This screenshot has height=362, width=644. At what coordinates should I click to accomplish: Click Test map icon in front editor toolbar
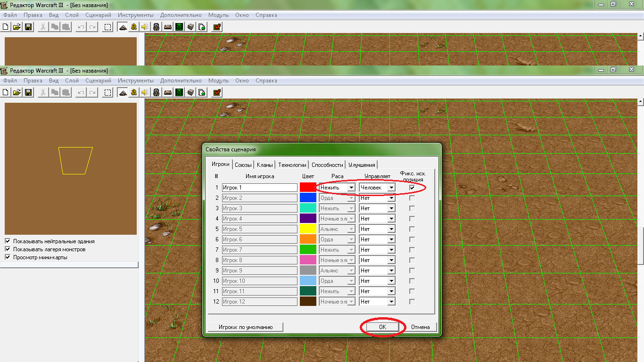(217, 92)
